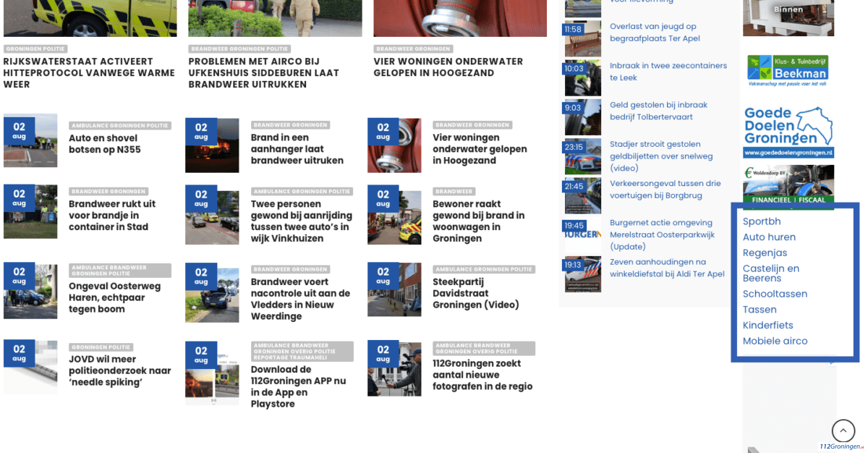
Task: Click 'Brand in een aanhanger' headline
Action: (297, 149)
